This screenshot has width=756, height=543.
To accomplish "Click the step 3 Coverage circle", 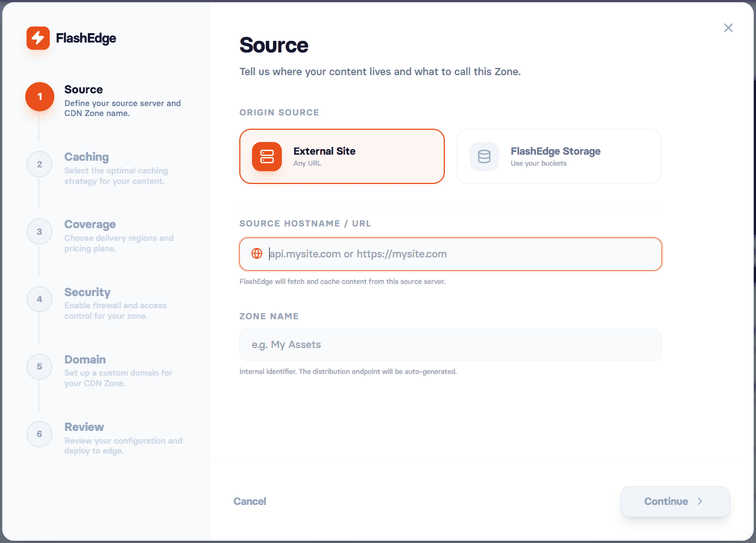I will click(x=40, y=231).
